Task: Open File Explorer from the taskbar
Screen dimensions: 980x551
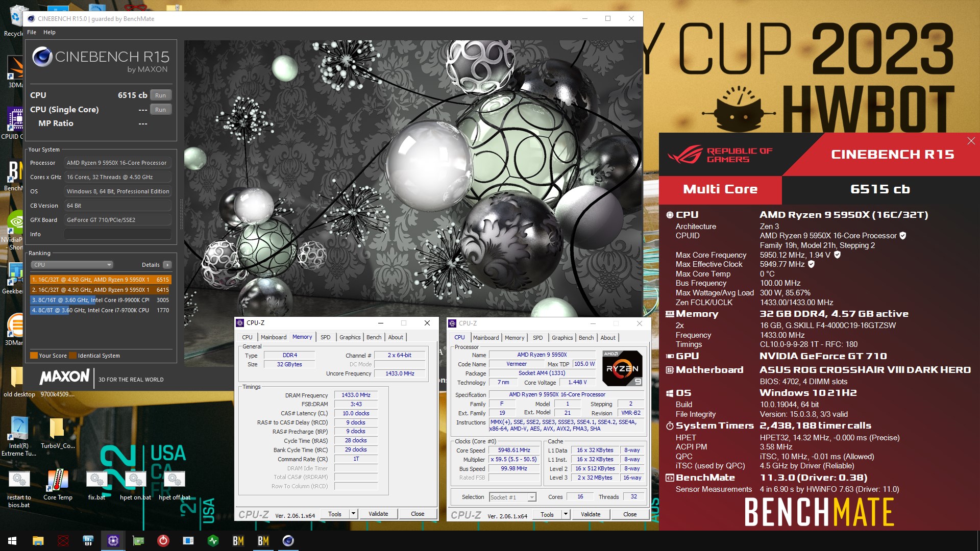Action: [x=38, y=541]
